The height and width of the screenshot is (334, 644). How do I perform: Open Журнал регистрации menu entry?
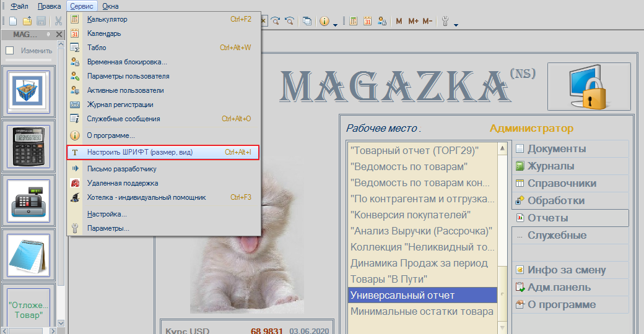tap(163, 105)
